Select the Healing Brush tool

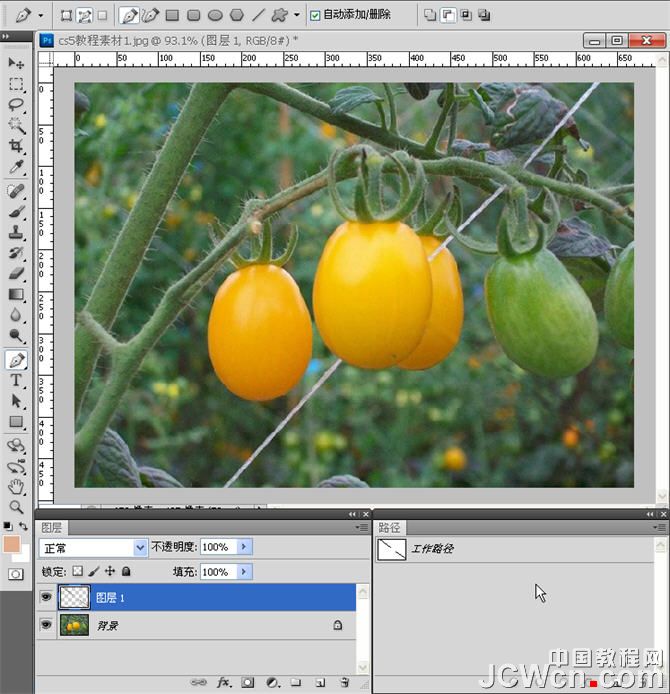[16, 191]
